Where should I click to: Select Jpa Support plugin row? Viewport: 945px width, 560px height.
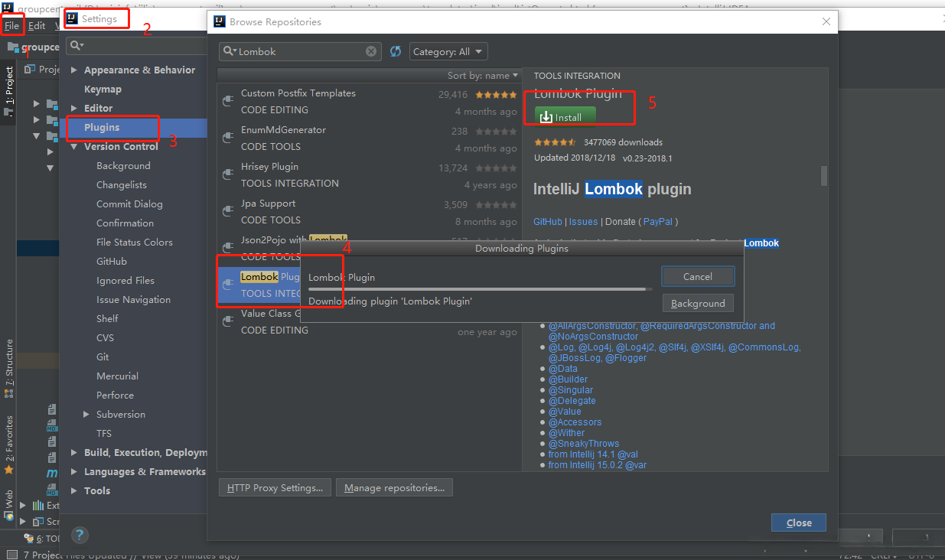[369, 212]
